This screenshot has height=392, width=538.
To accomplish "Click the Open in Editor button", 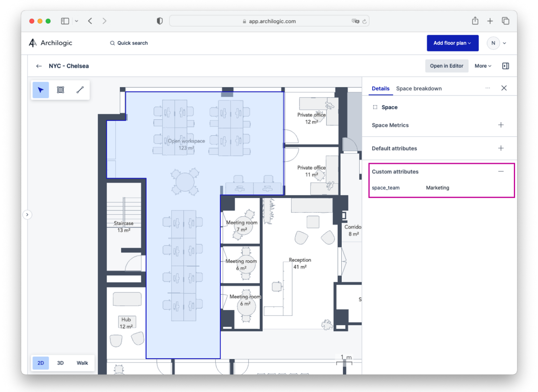I will click(x=446, y=66).
